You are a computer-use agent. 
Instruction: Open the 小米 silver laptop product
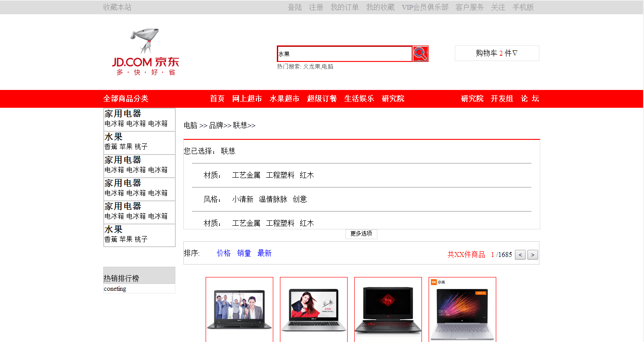(x=462, y=310)
